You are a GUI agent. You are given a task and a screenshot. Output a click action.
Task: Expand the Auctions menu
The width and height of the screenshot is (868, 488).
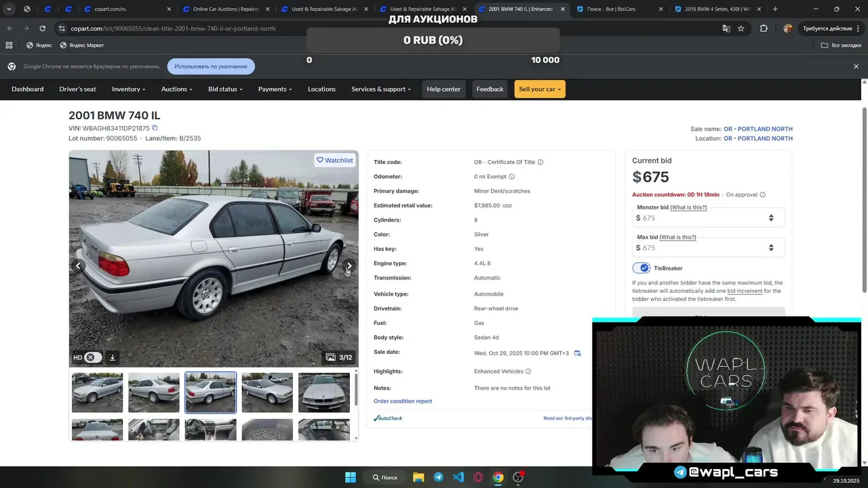point(176,89)
